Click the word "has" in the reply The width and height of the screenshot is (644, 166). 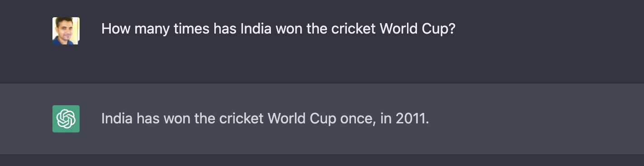pos(148,119)
